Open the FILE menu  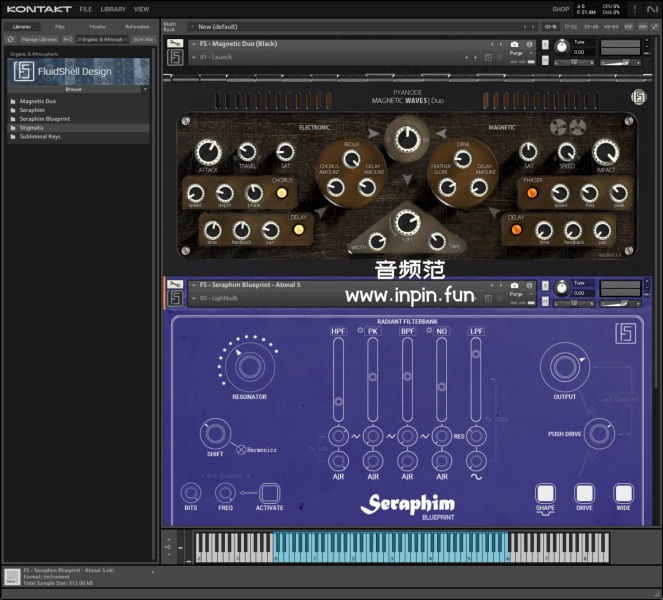(86, 9)
